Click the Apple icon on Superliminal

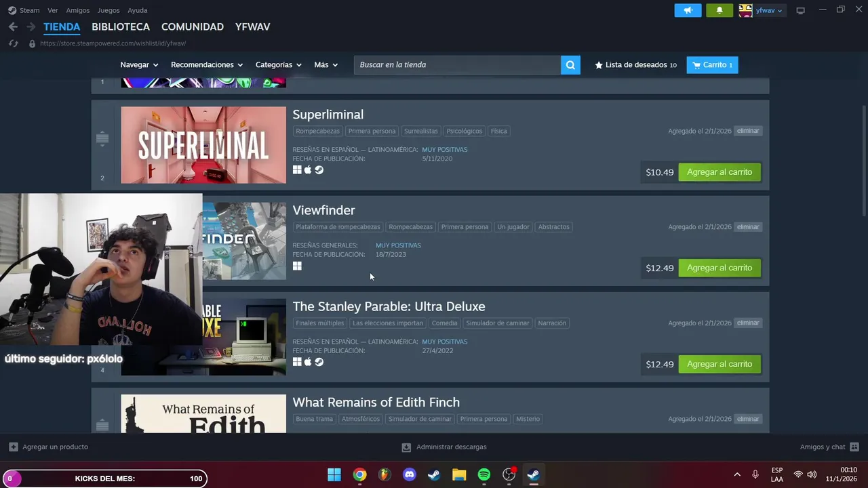308,170
